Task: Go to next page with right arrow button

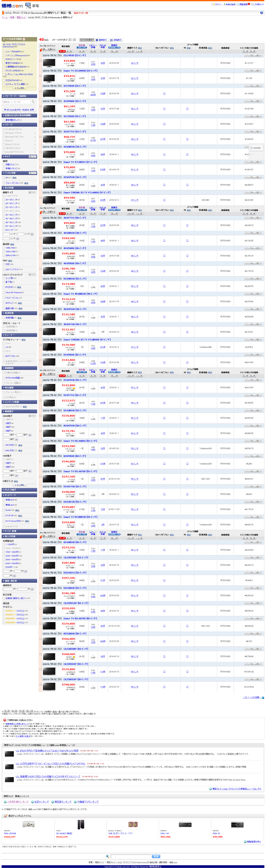Action: click(74, 40)
